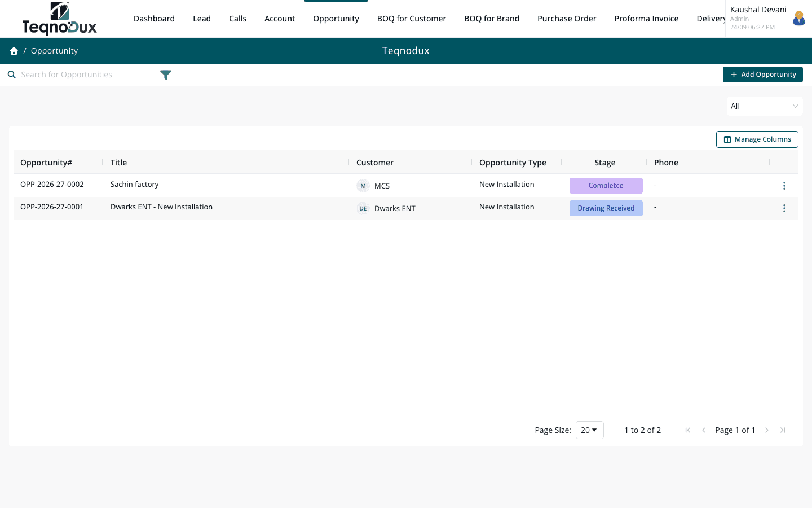This screenshot has width=812, height=508.
Task: Sort by Customer column header
Action: coord(375,163)
